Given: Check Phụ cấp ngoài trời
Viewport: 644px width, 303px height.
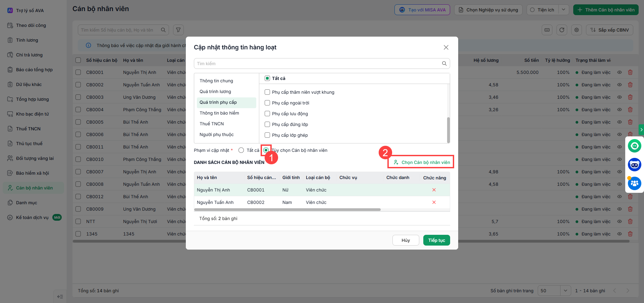Looking at the screenshot, I should [x=267, y=103].
